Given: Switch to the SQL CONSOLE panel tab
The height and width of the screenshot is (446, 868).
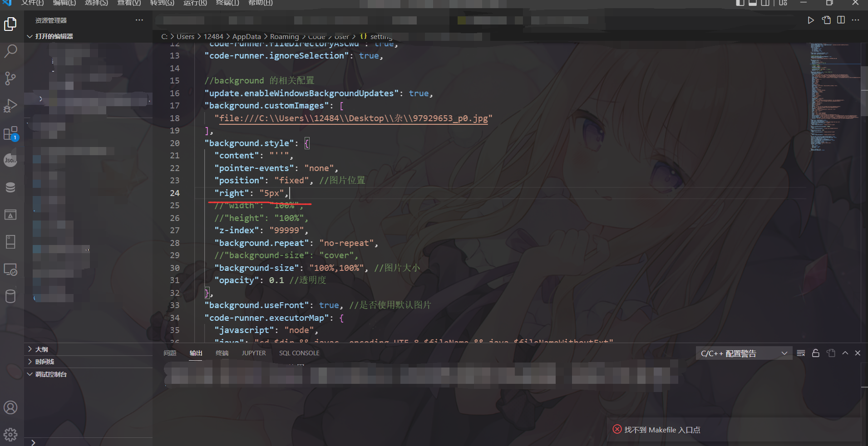Looking at the screenshot, I should click(299, 353).
